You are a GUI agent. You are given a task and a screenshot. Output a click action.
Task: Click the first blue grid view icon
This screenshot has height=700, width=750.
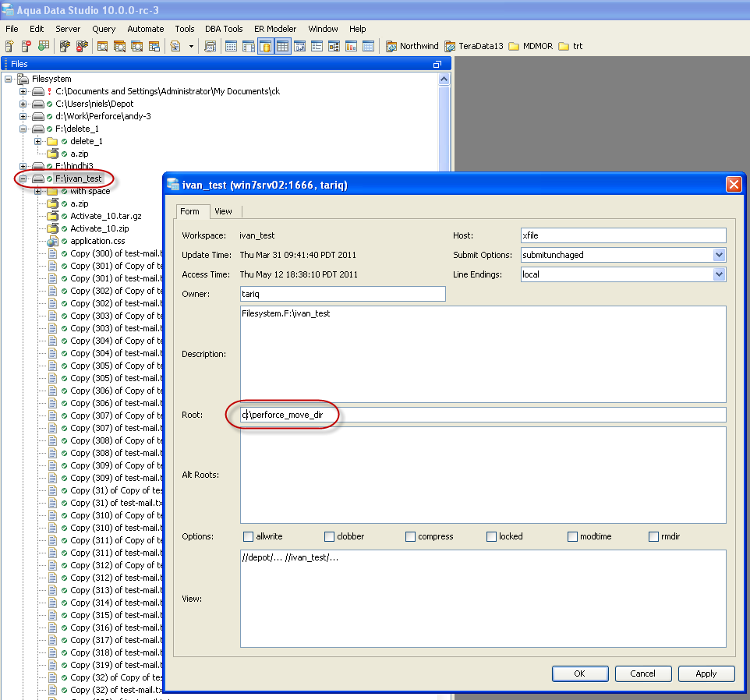click(231, 46)
